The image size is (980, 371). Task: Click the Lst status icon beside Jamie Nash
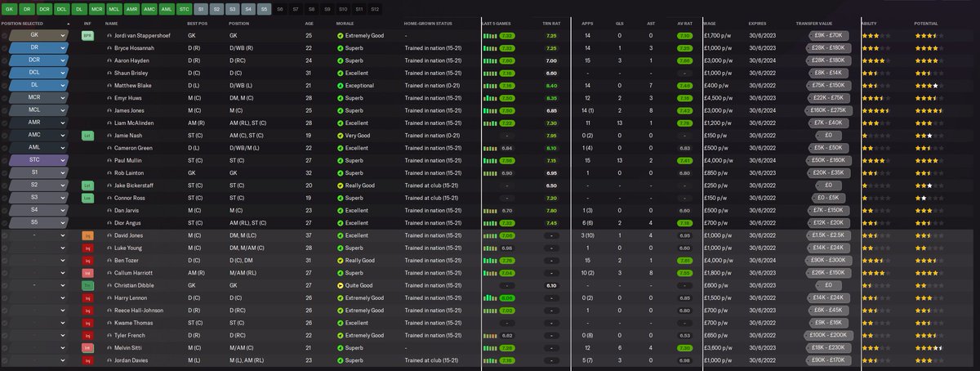(87, 135)
